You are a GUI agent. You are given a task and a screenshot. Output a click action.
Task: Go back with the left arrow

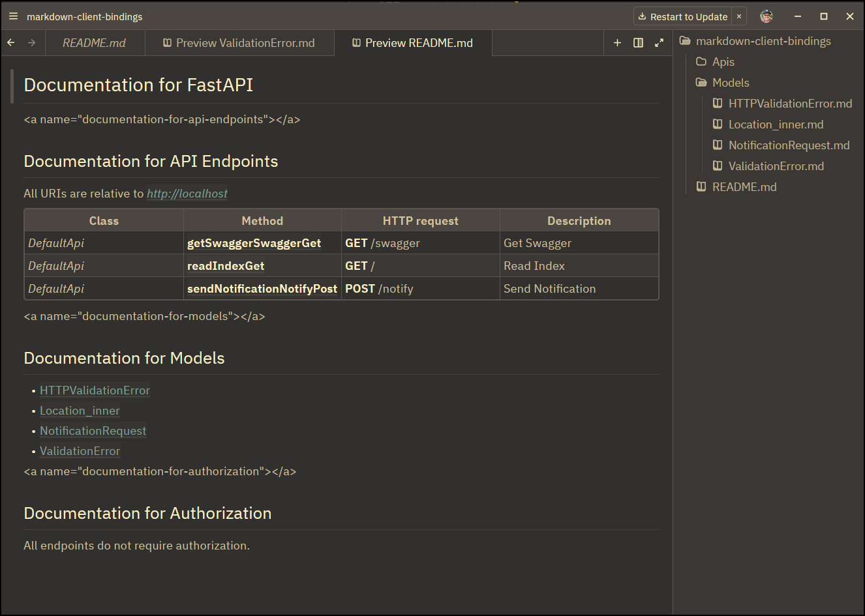tap(11, 42)
